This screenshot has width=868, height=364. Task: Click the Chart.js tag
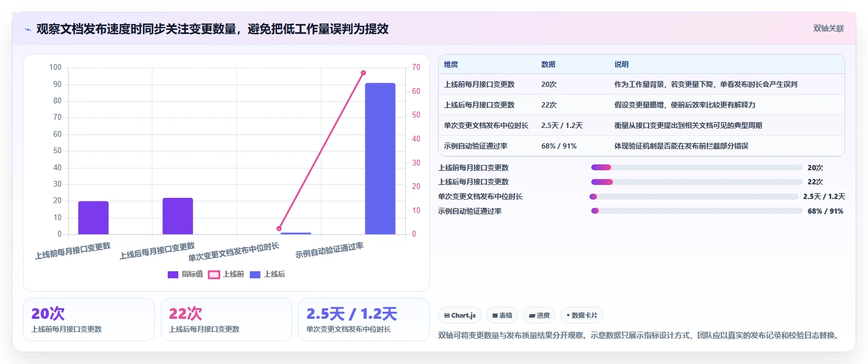pyautogui.click(x=460, y=315)
